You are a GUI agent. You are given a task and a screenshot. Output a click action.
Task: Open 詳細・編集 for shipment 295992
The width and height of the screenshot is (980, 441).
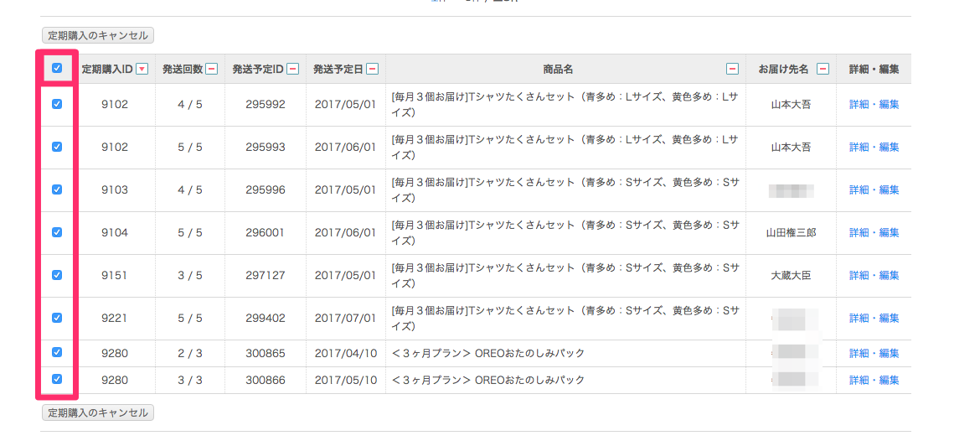click(x=874, y=105)
